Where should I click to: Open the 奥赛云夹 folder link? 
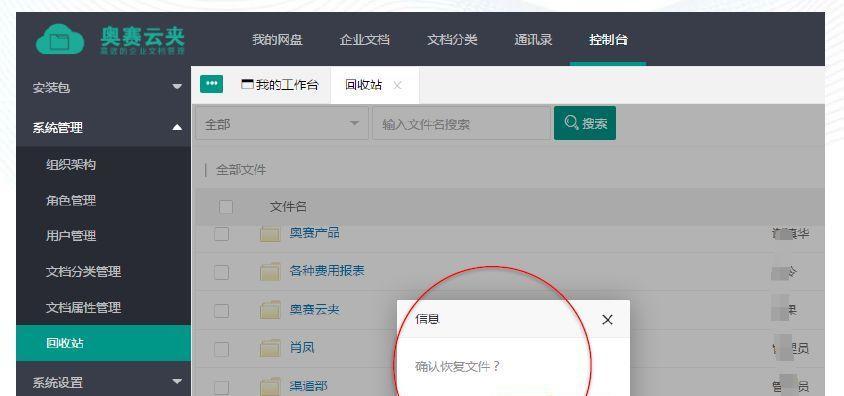point(314,309)
